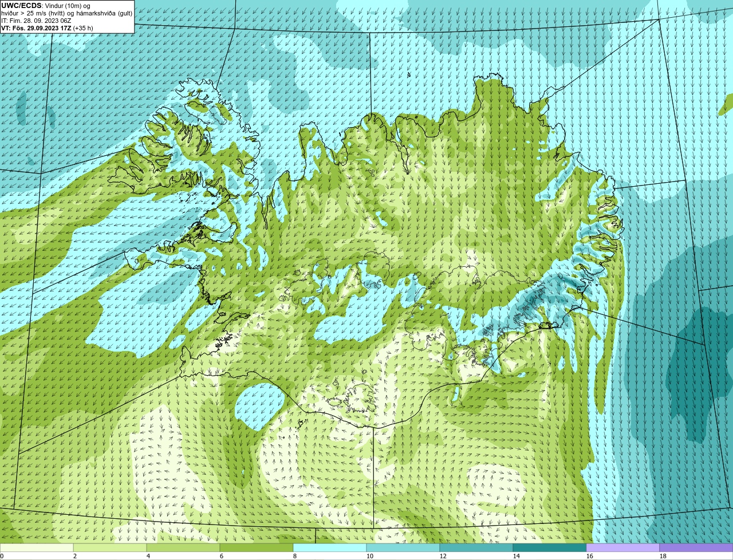
Task: Click the pale yellow 0–2 m/s legend swatch
Action: (x=37, y=547)
